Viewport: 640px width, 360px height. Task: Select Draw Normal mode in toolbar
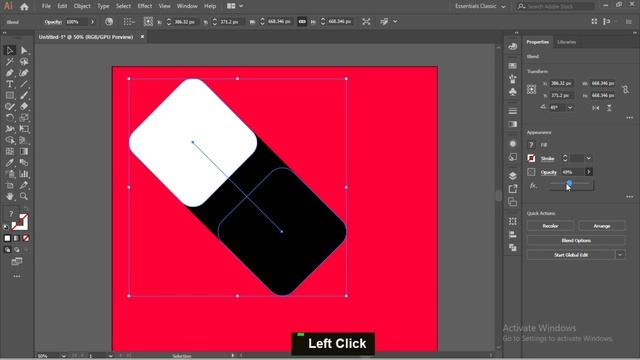pyautogui.click(x=7, y=249)
